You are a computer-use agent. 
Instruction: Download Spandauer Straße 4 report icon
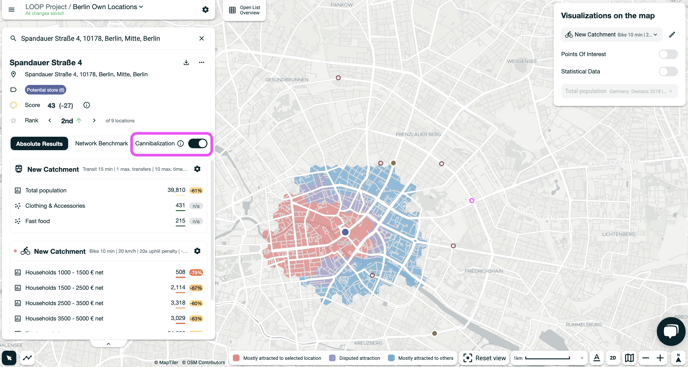(x=186, y=62)
